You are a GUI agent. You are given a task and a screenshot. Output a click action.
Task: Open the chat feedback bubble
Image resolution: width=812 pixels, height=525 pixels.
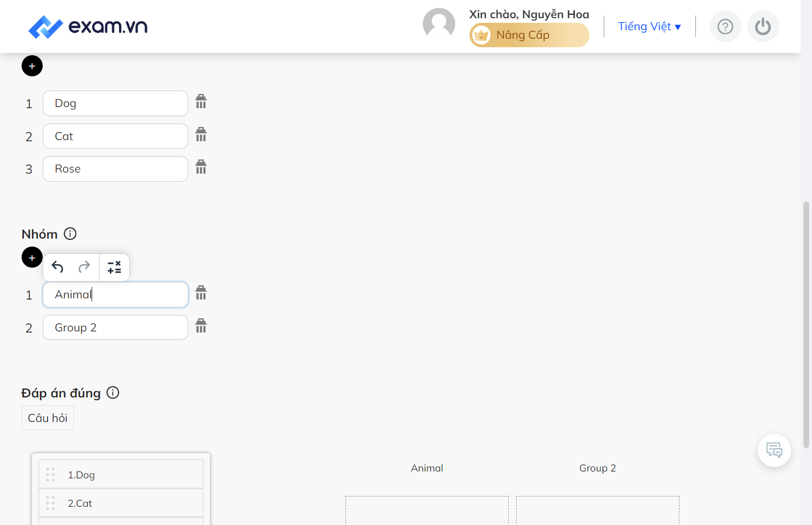pyautogui.click(x=774, y=450)
